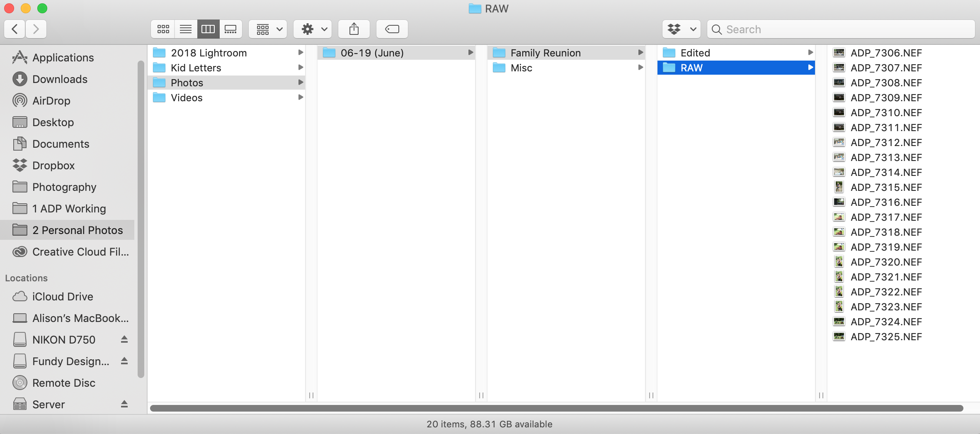Screen dimensions: 980x434
Task: Select the Edited folder
Action: (x=736, y=53)
